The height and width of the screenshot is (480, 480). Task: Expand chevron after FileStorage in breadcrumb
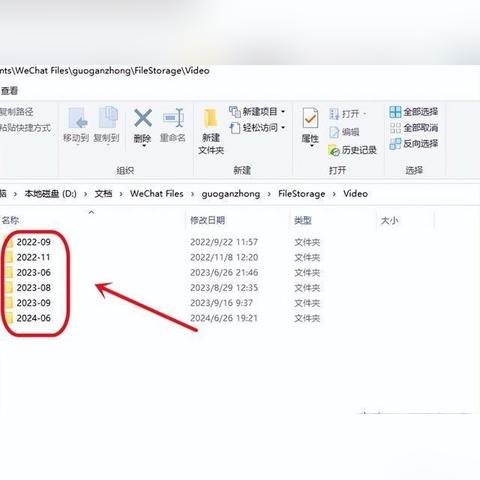(334, 194)
